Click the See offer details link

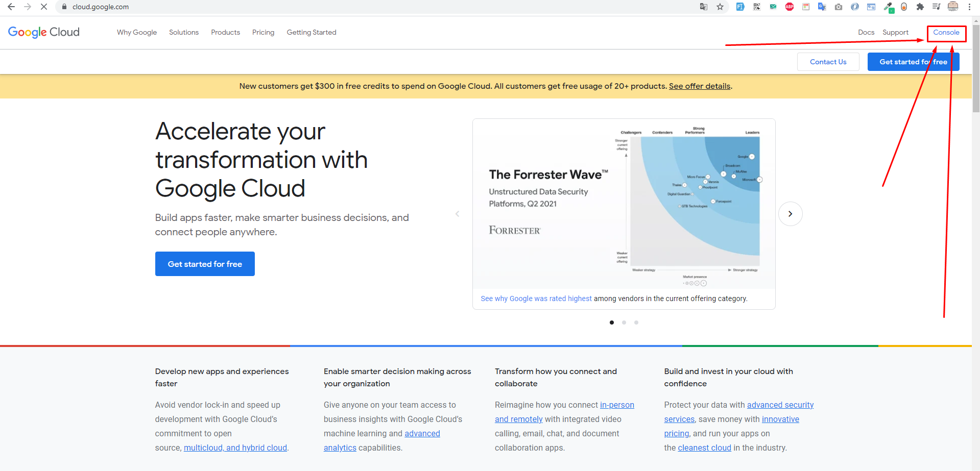(700, 86)
